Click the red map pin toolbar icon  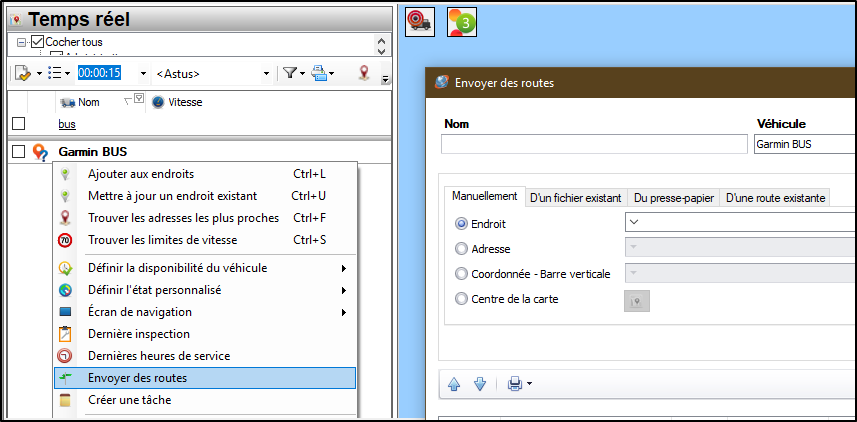click(x=364, y=73)
